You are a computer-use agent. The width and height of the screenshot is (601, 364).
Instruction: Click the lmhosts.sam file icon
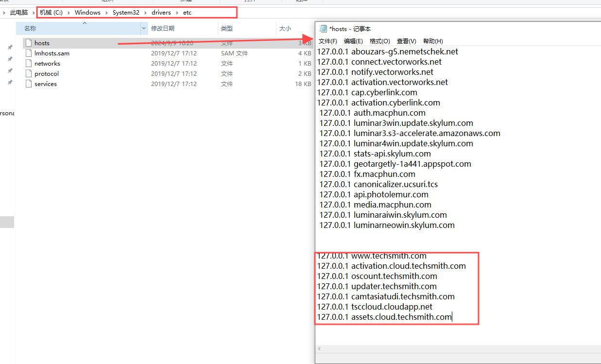click(x=28, y=53)
